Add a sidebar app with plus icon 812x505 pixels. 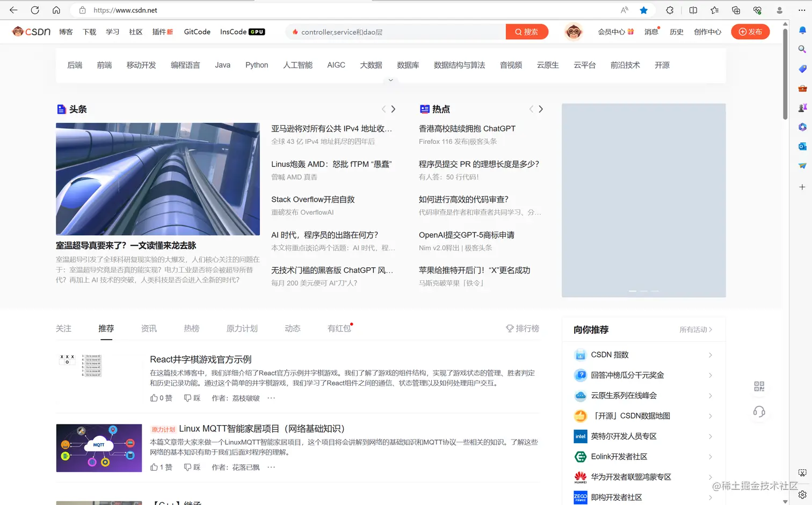point(802,187)
